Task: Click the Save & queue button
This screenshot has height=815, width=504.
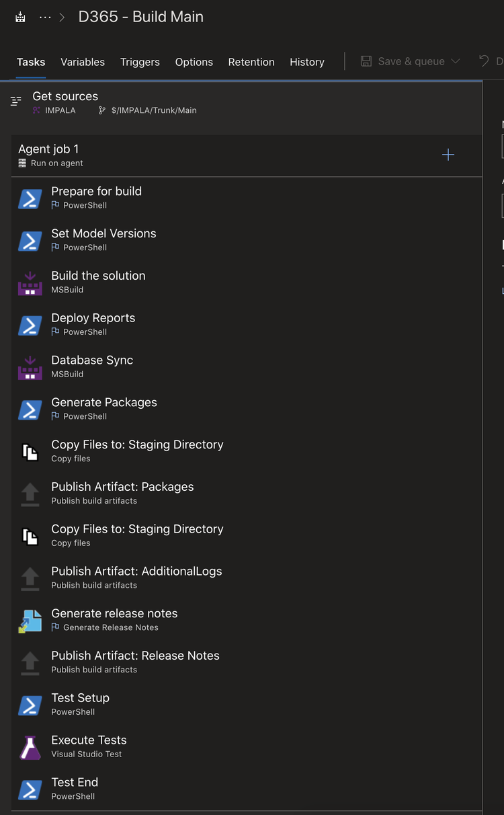Action: (x=411, y=61)
